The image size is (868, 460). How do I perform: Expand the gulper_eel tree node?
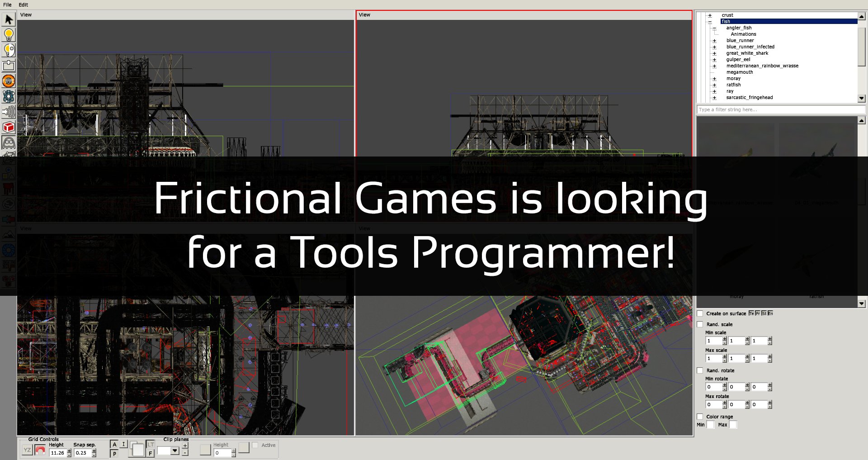(x=714, y=60)
